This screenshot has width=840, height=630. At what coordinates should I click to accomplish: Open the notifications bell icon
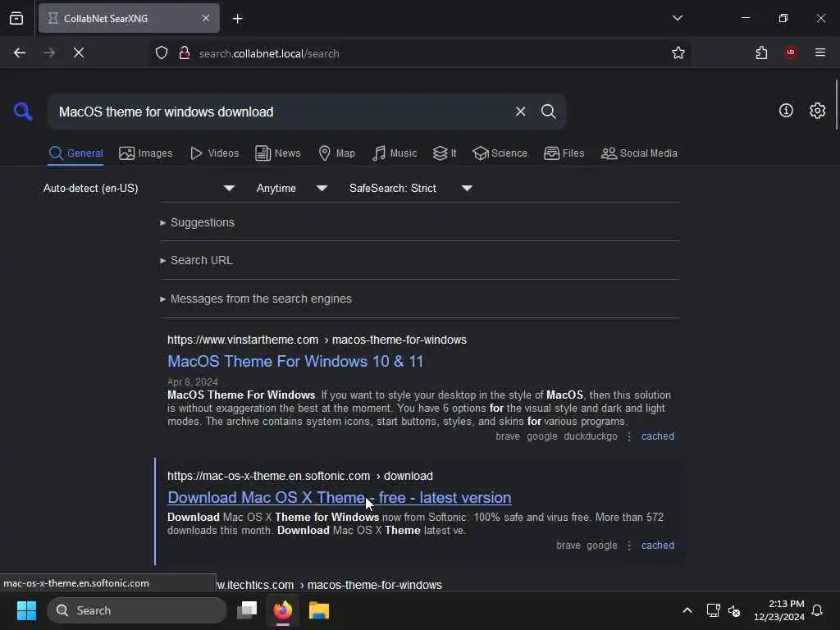817,610
